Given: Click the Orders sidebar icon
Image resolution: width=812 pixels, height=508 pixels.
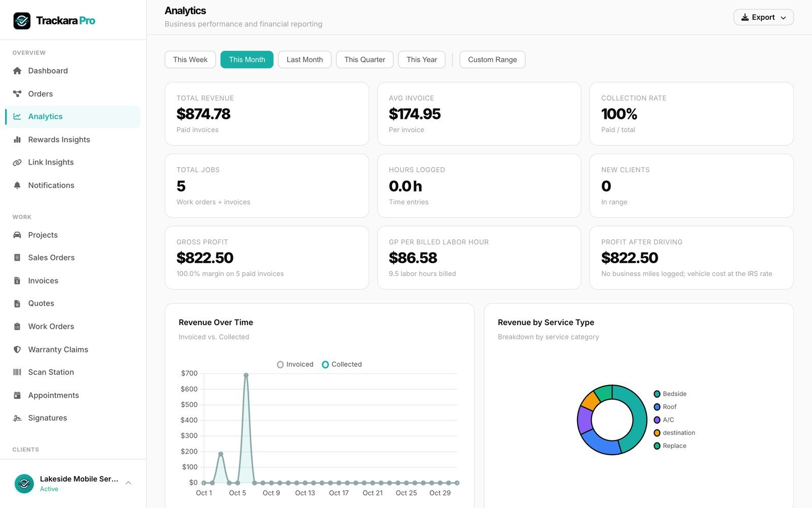Looking at the screenshot, I should click(x=17, y=93).
